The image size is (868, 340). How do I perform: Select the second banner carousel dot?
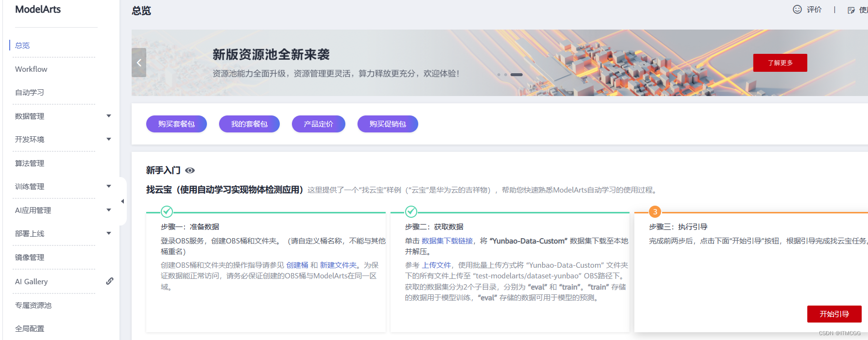click(506, 75)
